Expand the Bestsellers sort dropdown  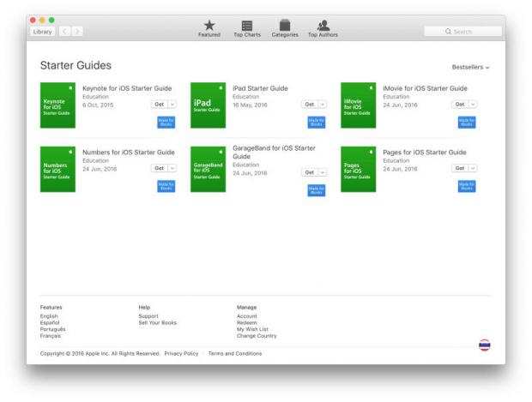[x=470, y=67]
